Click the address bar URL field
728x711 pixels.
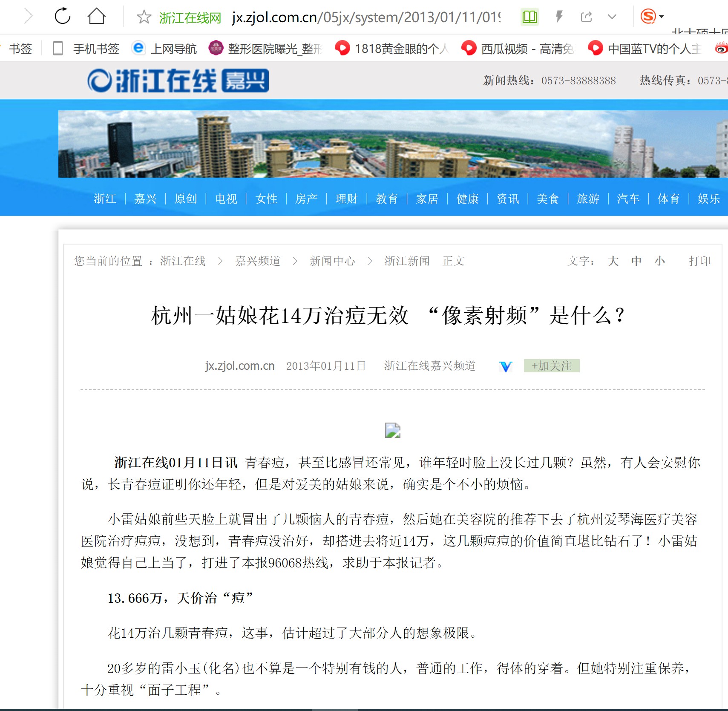pos(366,17)
